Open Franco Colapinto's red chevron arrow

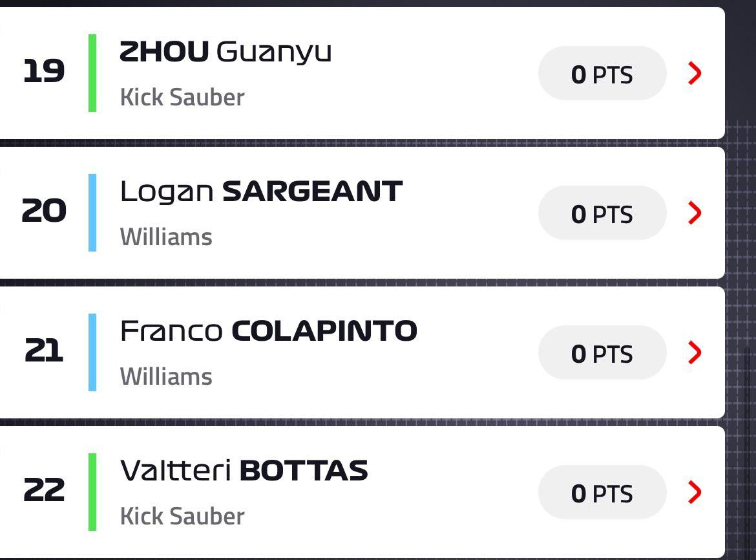[695, 352]
